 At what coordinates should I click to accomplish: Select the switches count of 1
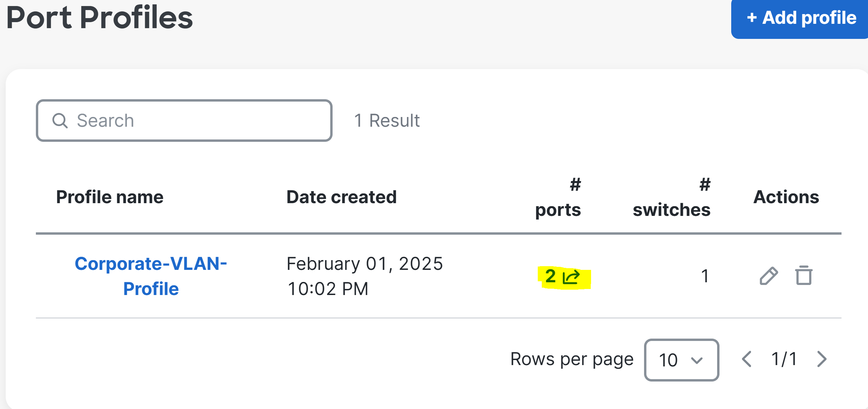(705, 276)
